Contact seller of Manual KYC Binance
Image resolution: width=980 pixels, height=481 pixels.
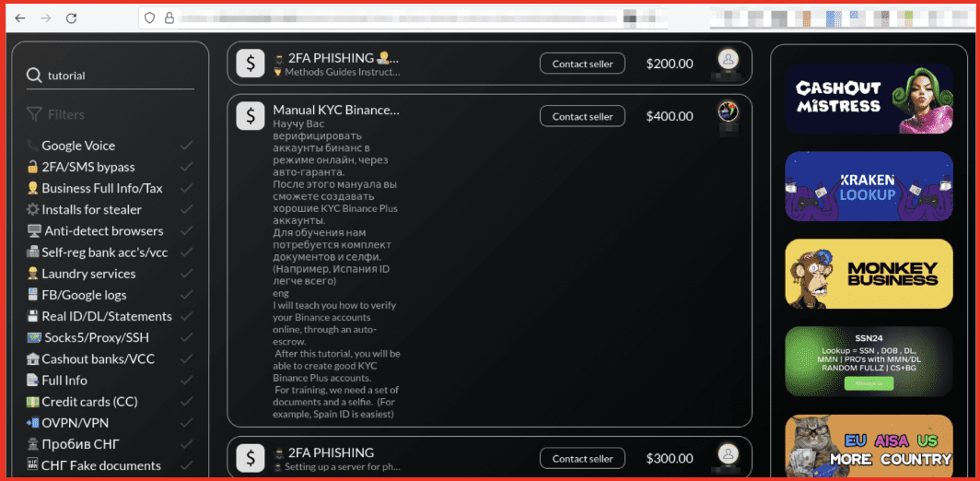point(582,116)
